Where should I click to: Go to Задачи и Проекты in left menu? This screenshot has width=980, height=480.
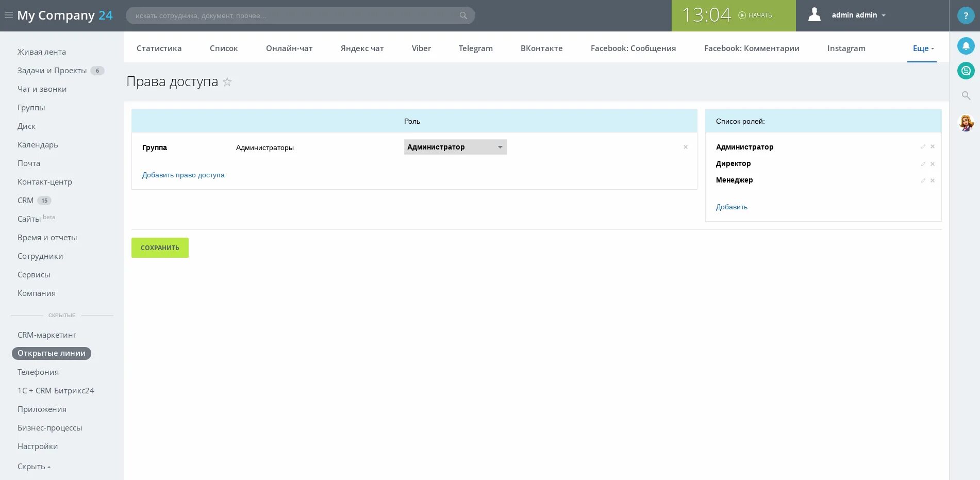52,71
